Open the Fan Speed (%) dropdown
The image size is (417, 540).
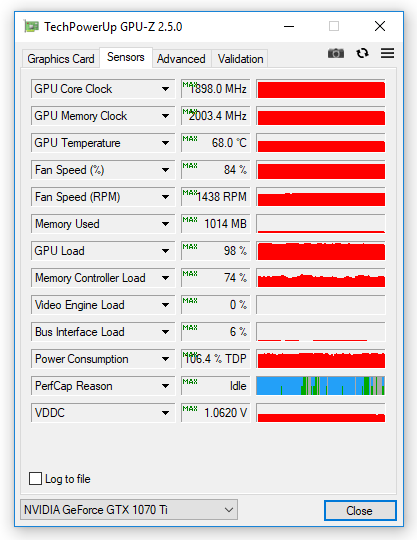[x=103, y=170]
